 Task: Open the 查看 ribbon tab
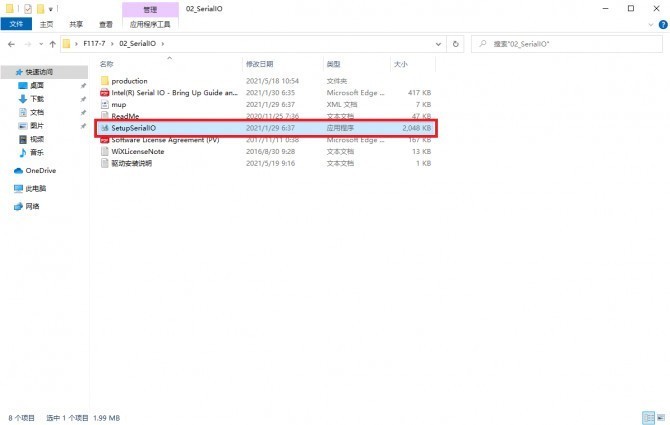pyautogui.click(x=106, y=24)
